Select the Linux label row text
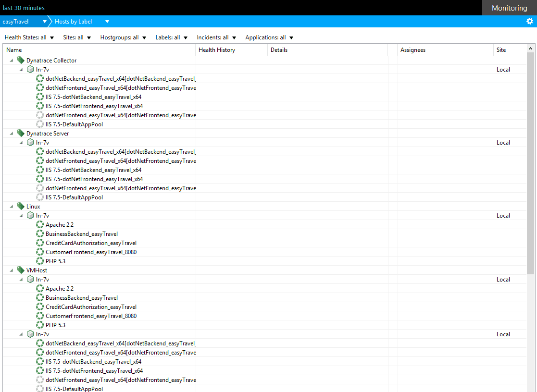 (33, 206)
